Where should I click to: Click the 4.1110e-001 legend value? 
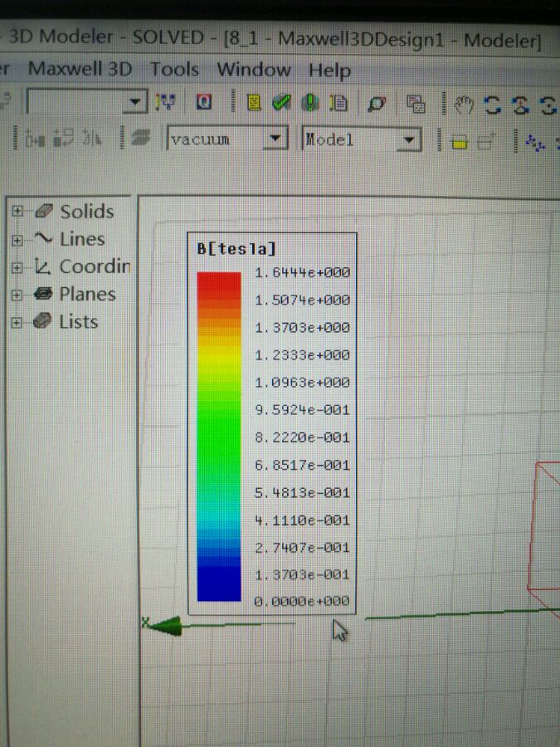[302, 520]
